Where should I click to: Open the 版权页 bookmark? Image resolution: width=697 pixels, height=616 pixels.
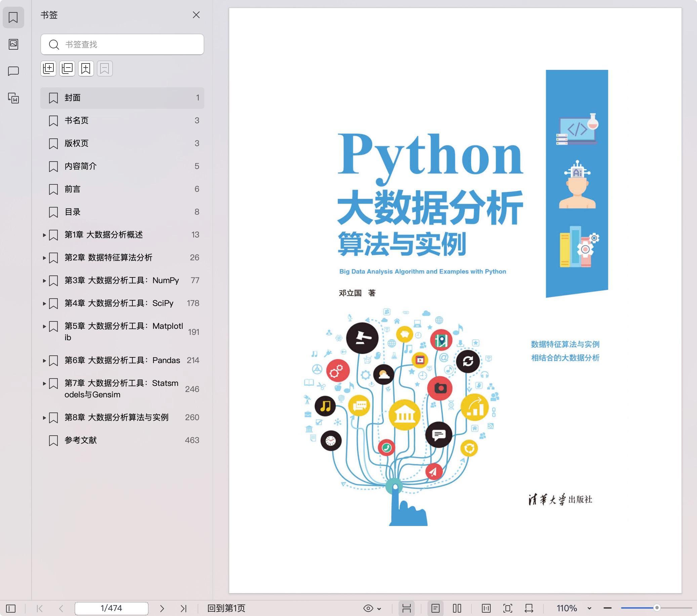tap(122, 143)
